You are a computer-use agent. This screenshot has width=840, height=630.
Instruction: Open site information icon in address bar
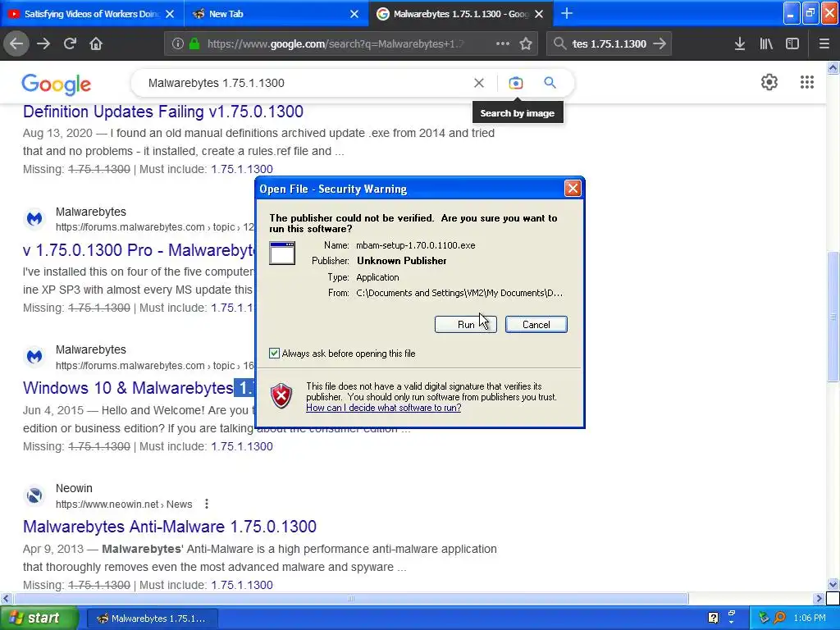[x=177, y=44]
